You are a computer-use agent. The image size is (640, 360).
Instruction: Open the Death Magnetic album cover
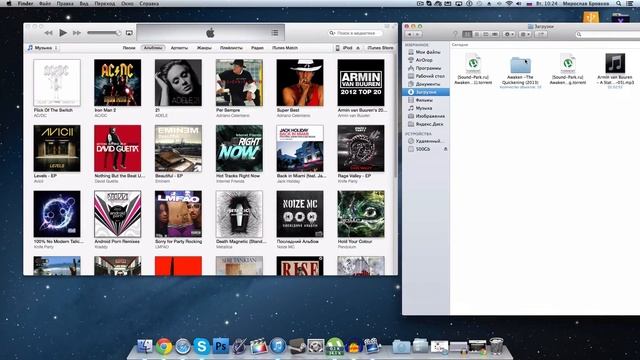[239, 214]
